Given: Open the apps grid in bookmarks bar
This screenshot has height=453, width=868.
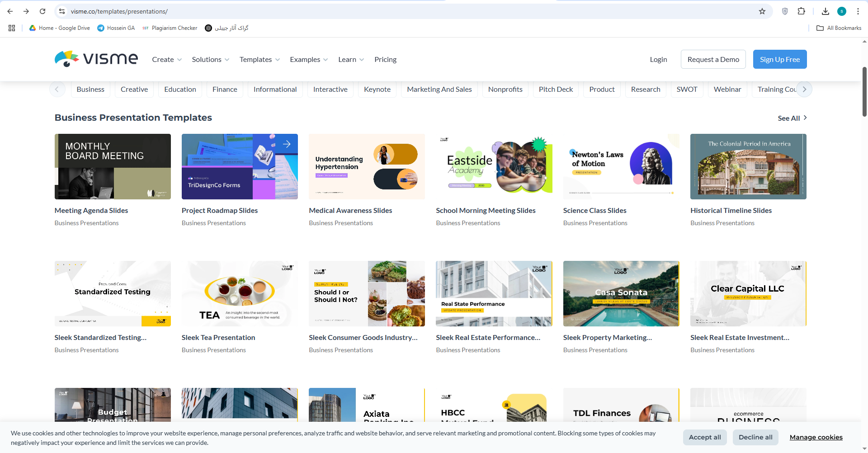Looking at the screenshot, I should (12, 28).
